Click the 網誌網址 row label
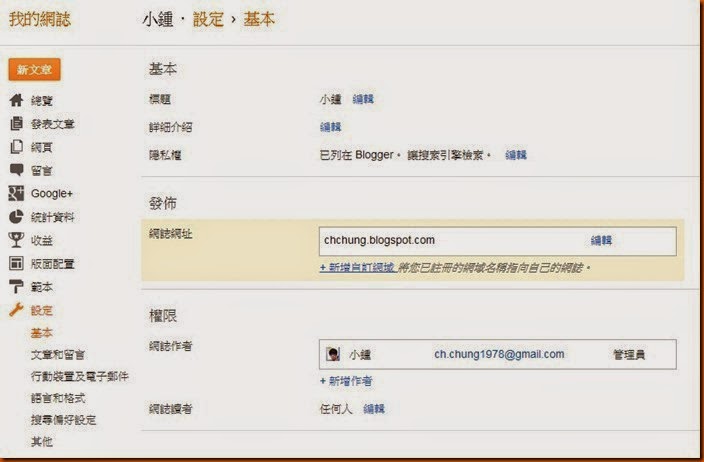Screen dimensions: 704x462 click(x=171, y=233)
